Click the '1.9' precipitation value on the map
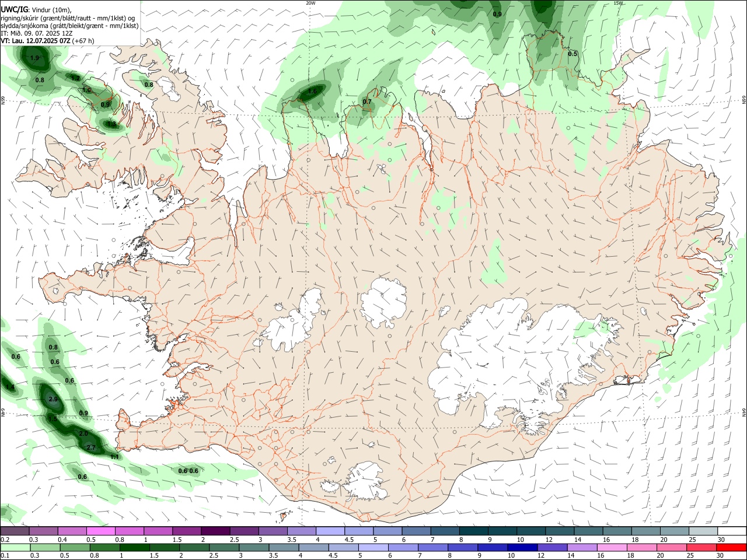747x560 pixels. point(34,58)
